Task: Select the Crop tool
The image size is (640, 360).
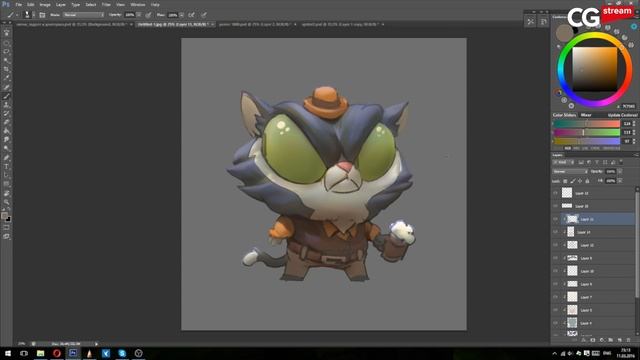Action: (x=6, y=69)
